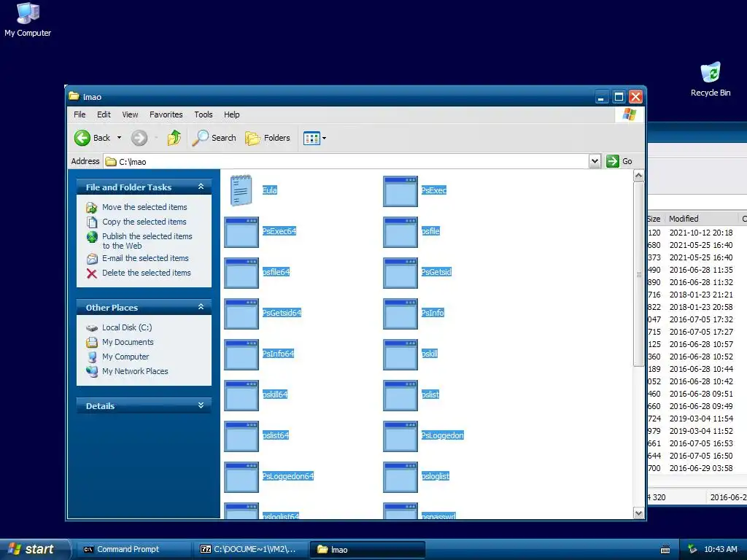Viewport: 747px width, 560px height.
Task: Click the vertical scrollbar thumb in file list
Action: (638, 274)
